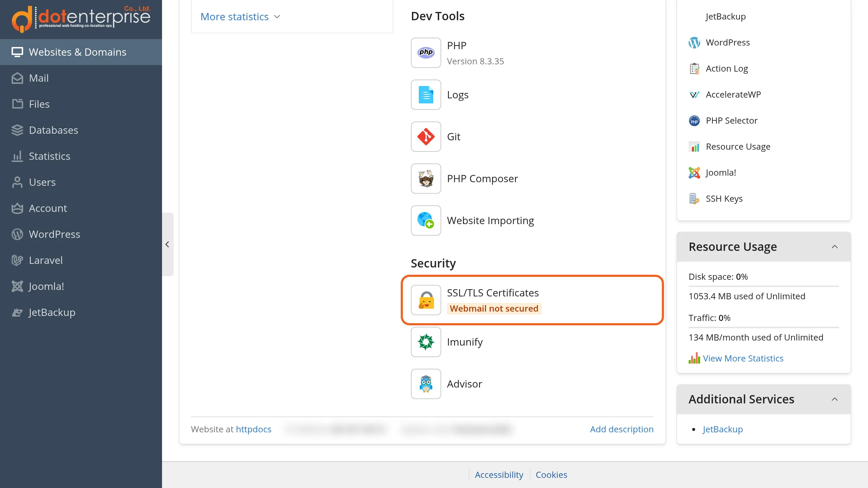Click the Accessibility footer link
This screenshot has width=868, height=488.
coord(499,475)
